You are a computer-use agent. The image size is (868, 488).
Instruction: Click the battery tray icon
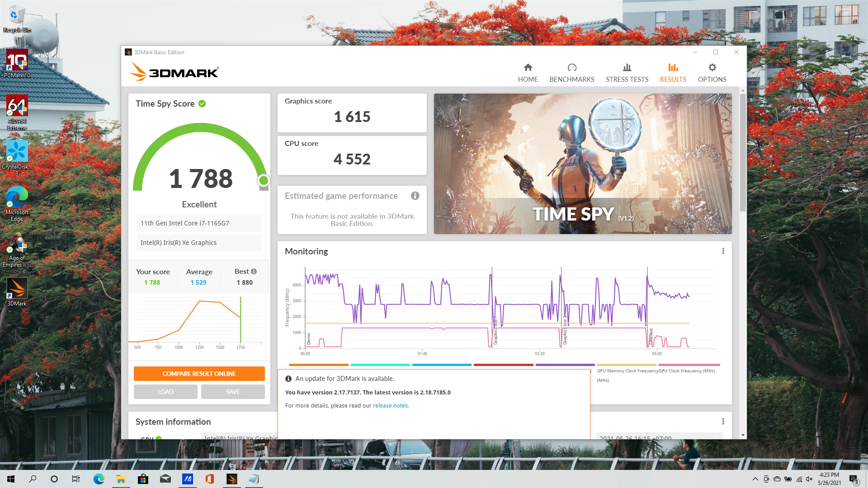tap(788, 479)
